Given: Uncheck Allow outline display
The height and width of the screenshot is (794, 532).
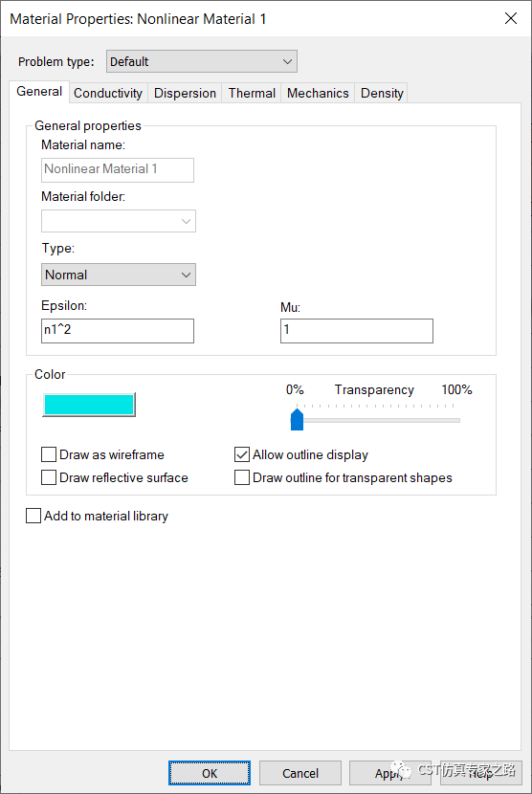Looking at the screenshot, I should coord(242,454).
